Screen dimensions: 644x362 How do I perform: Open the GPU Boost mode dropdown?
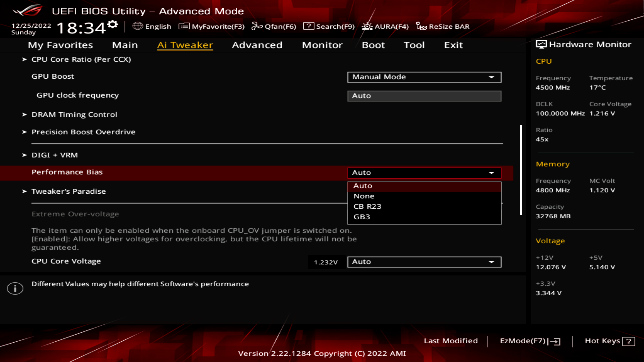[x=424, y=77]
